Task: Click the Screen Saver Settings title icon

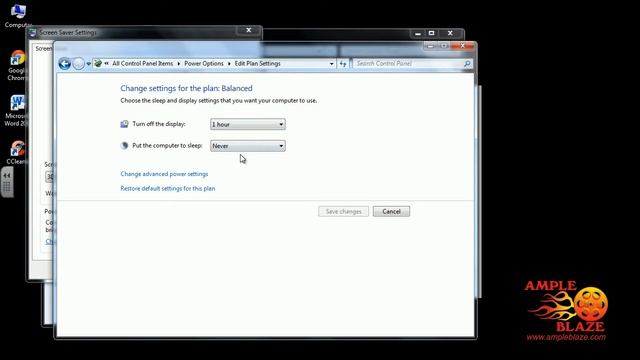Action: (x=33, y=32)
